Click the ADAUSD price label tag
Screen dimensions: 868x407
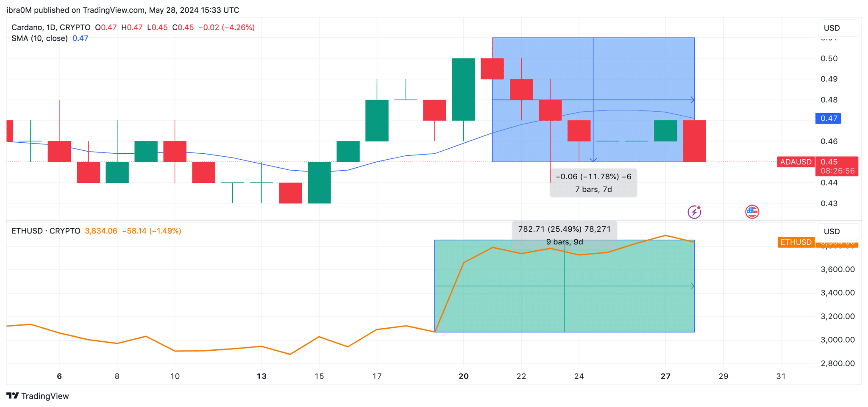click(x=796, y=162)
